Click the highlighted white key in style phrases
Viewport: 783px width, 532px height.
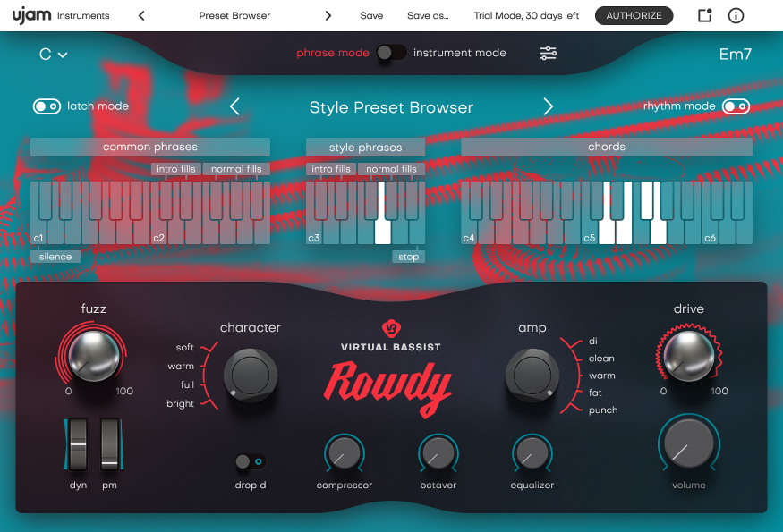(382, 232)
